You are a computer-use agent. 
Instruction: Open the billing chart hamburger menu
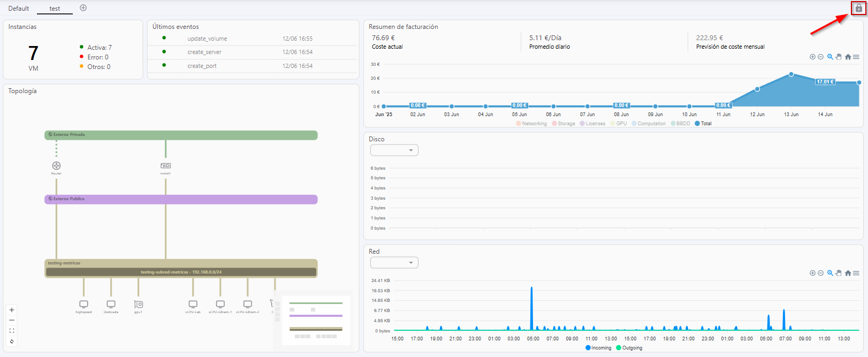(856, 57)
